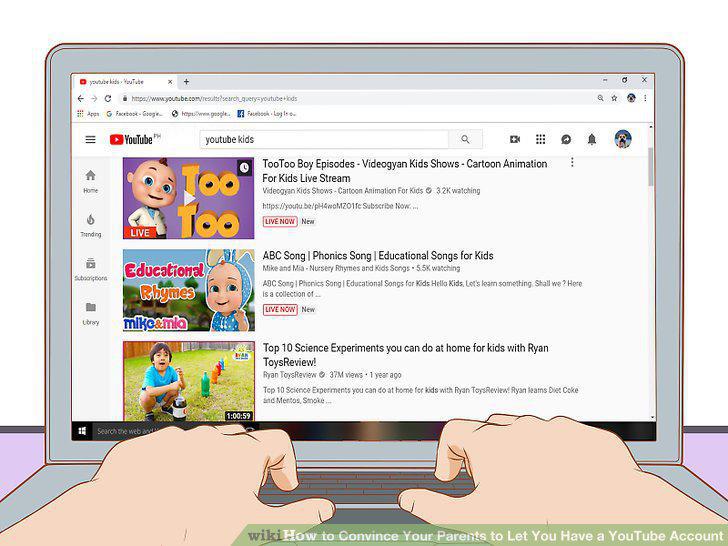Close the youtube kids tab
Image resolution: width=728 pixels, height=546 pixels.
pos(170,82)
